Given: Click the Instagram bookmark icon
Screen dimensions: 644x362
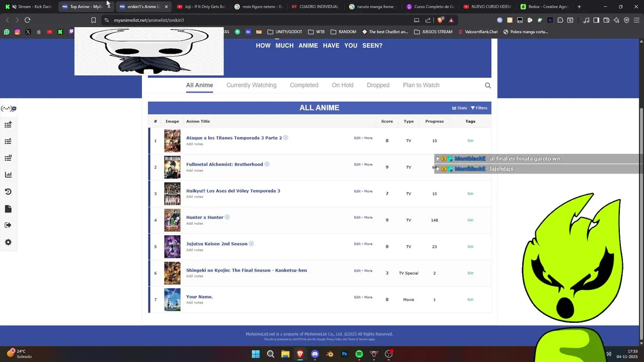Looking at the screenshot, I should point(17,32).
